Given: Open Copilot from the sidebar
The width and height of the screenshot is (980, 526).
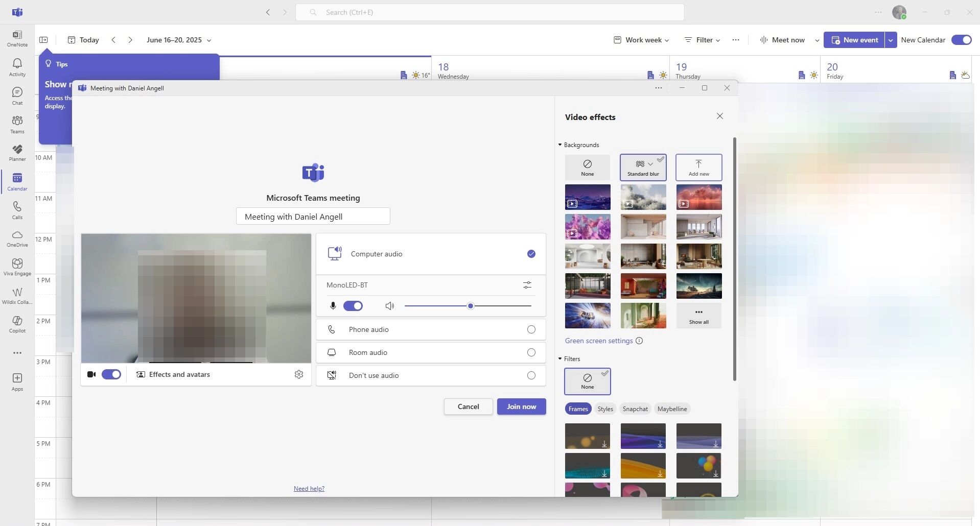Looking at the screenshot, I should 17,324.
